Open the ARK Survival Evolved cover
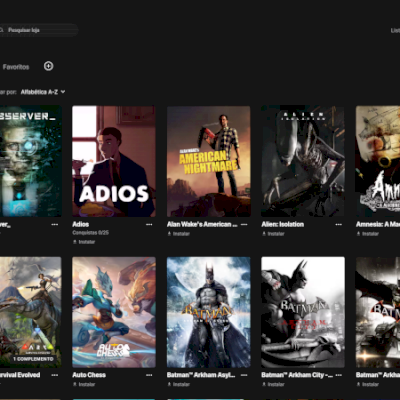 (31, 312)
